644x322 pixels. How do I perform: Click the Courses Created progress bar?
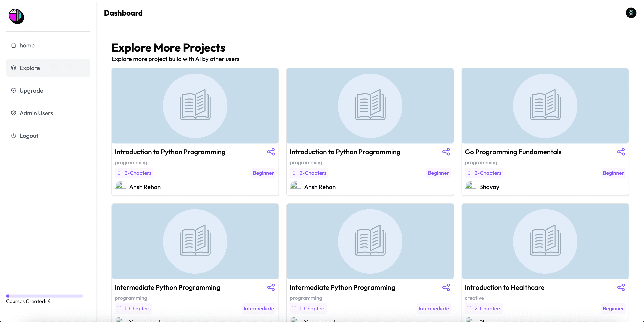[x=44, y=296]
